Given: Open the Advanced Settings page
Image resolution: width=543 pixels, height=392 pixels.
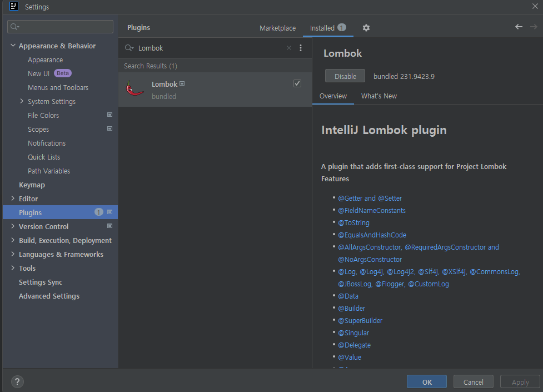Looking at the screenshot, I should pos(49,296).
